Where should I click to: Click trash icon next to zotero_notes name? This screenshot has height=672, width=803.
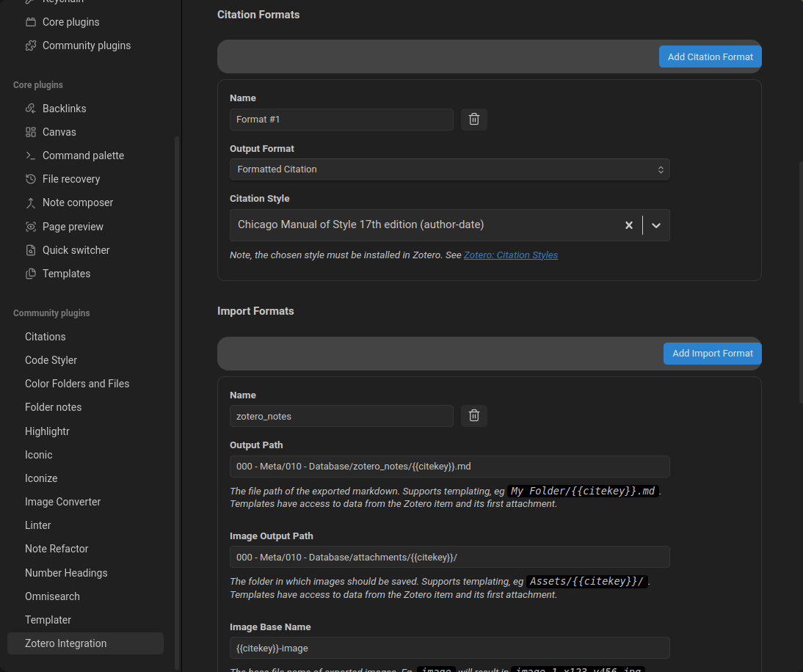click(473, 416)
